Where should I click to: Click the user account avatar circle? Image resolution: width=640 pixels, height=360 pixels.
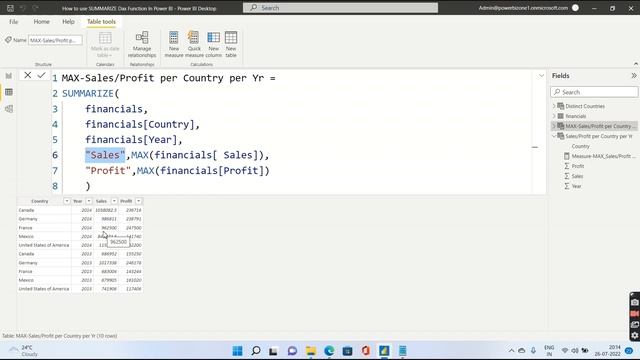(x=576, y=8)
